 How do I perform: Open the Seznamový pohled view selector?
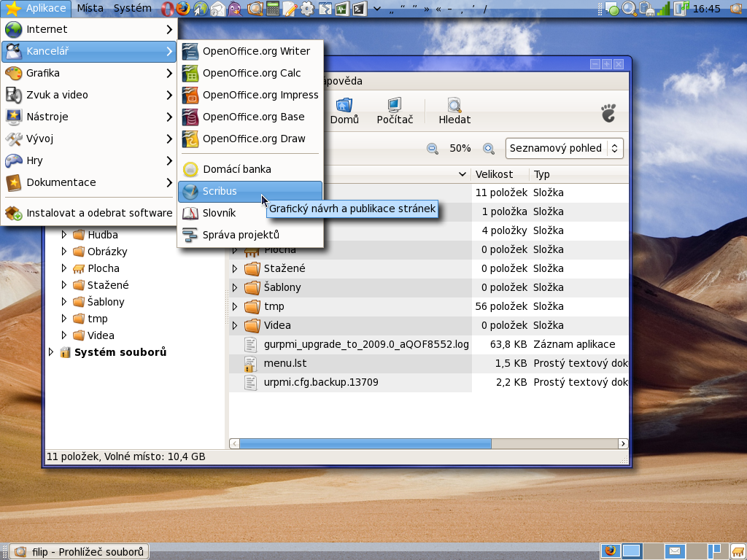[564, 149]
